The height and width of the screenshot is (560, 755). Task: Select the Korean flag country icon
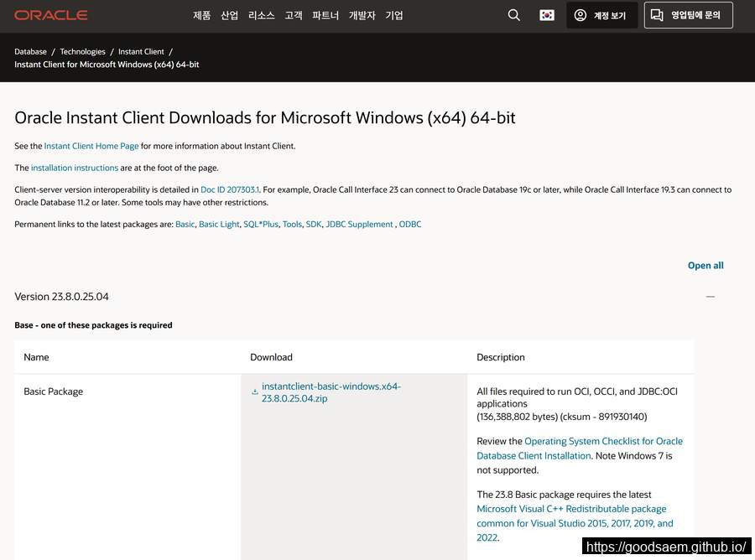[x=546, y=15]
